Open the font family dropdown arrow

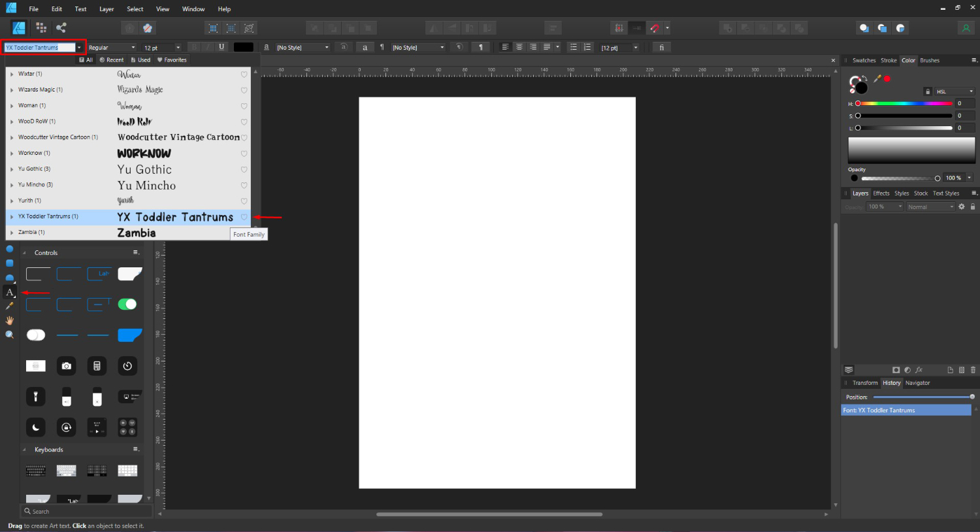[x=80, y=47]
